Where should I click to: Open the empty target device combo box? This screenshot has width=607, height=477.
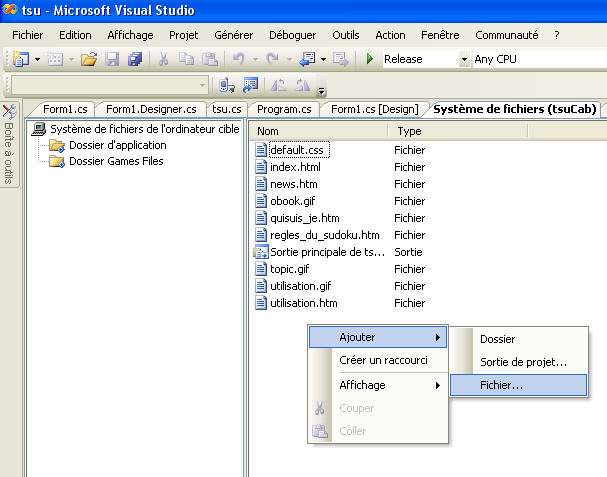click(110, 85)
